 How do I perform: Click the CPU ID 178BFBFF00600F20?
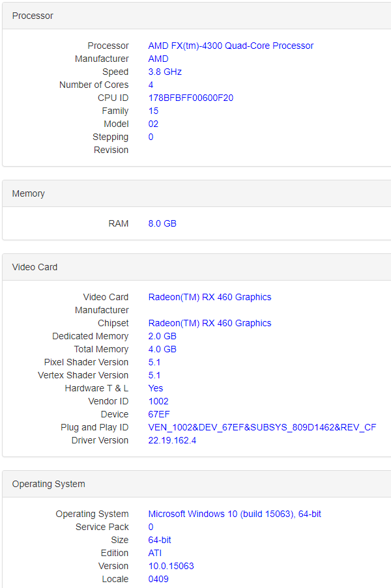pos(191,98)
